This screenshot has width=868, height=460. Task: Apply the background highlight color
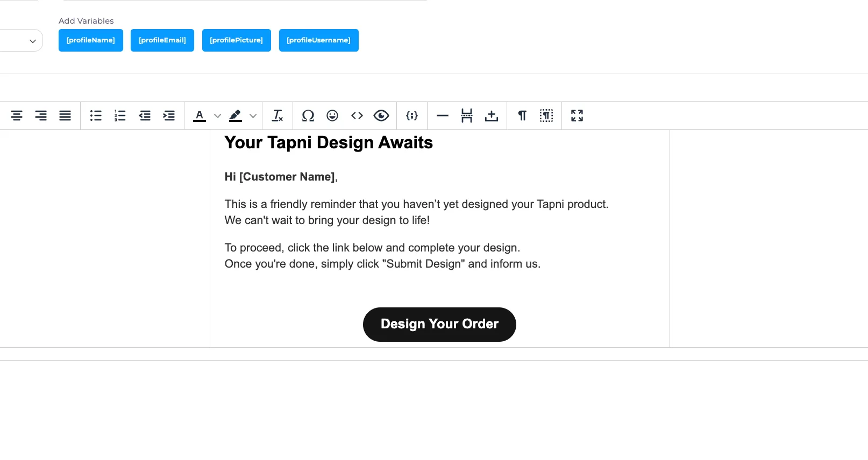(x=235, y=116)
